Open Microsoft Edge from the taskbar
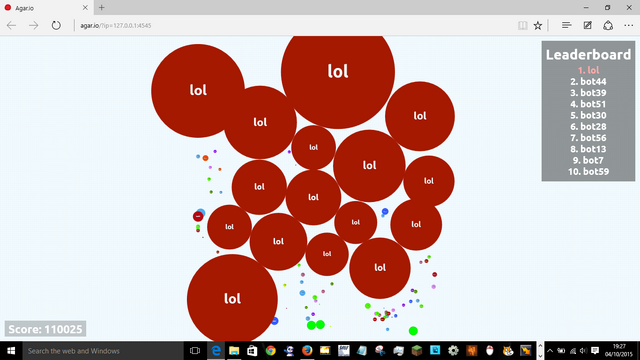This screenshot has height=360, width=640. (216, 351)
